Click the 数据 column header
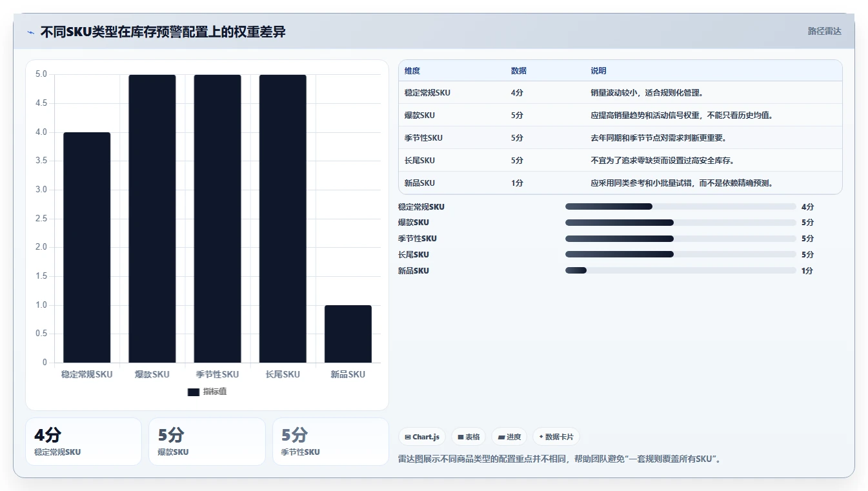The image size is (868, 491). (x=519, y=71)
